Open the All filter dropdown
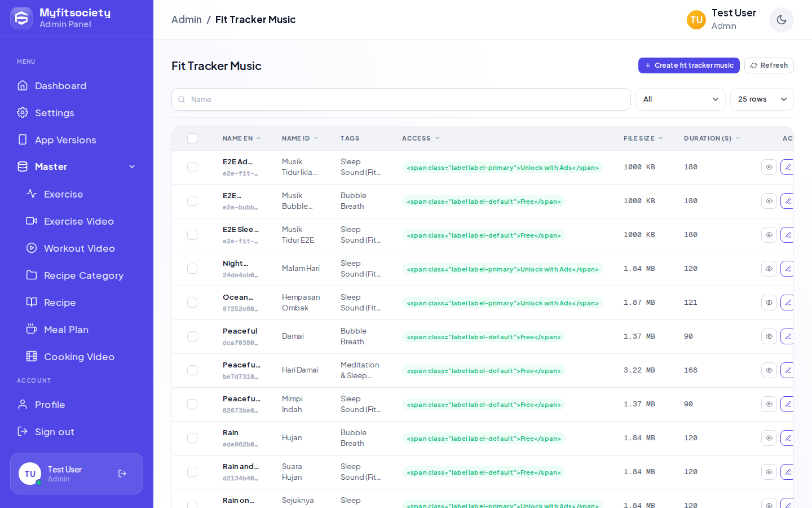 pyautogui.click(x=680, y=99)
